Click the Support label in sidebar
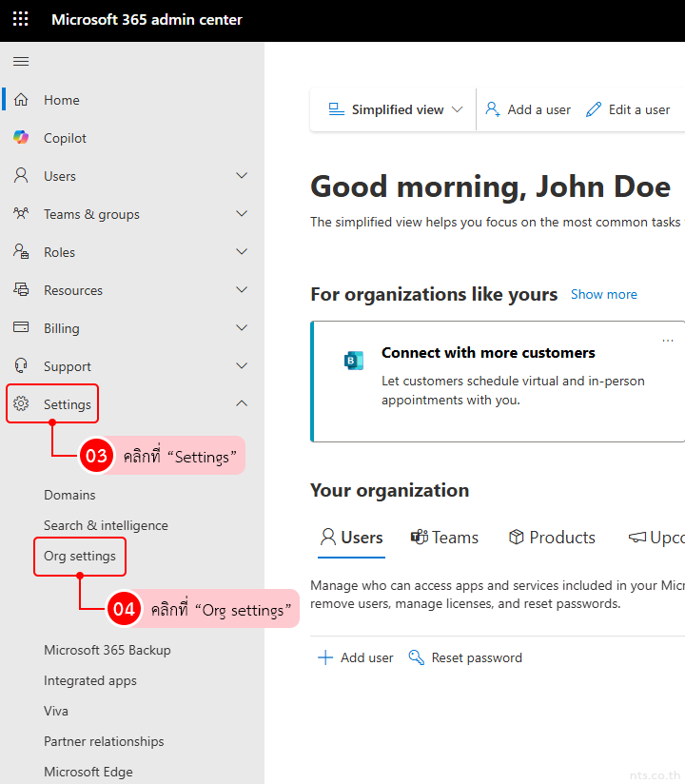The height and width of the screenshot is (784, 685). [68, 366]
